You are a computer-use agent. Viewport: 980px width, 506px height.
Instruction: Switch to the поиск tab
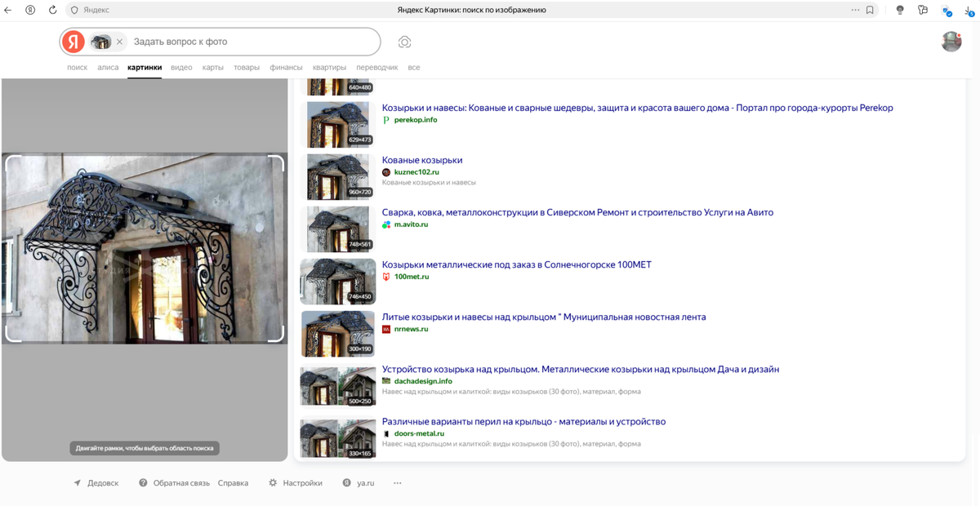click(x=77, y=68)
